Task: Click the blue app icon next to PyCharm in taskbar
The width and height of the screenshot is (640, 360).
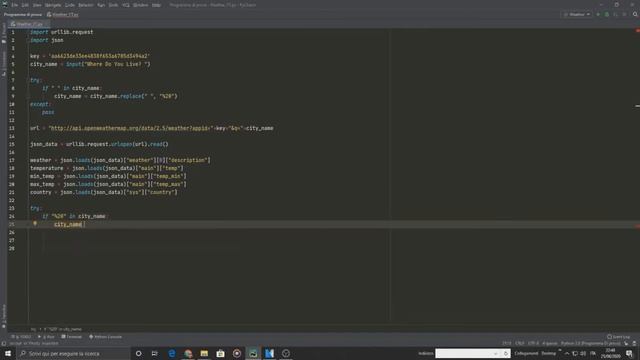Action: (x=269, y=353)
